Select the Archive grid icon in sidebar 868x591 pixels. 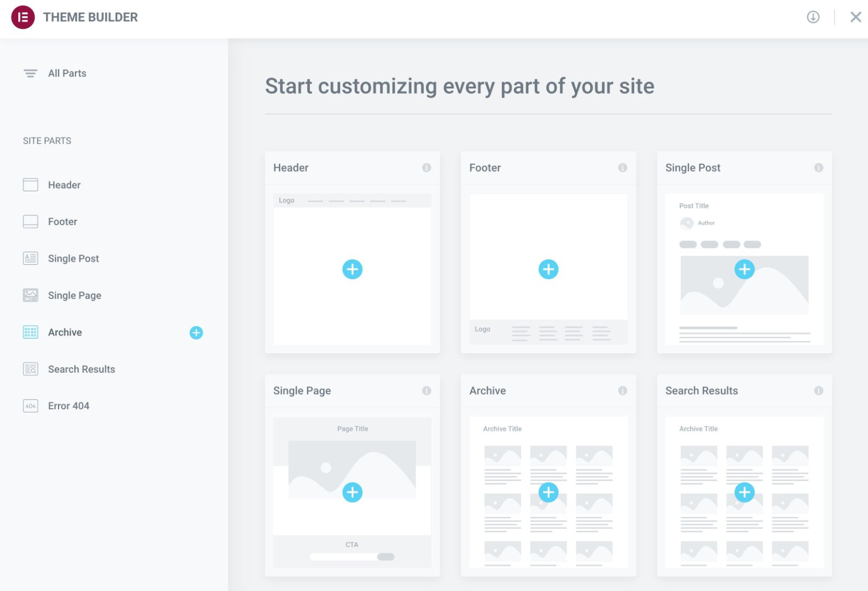30,332
